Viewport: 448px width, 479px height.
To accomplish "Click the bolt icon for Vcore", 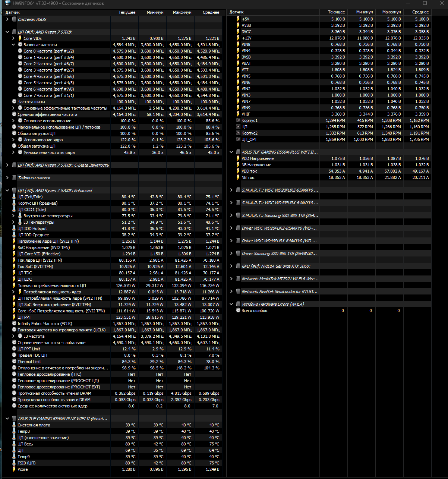I will pos(14,469).
